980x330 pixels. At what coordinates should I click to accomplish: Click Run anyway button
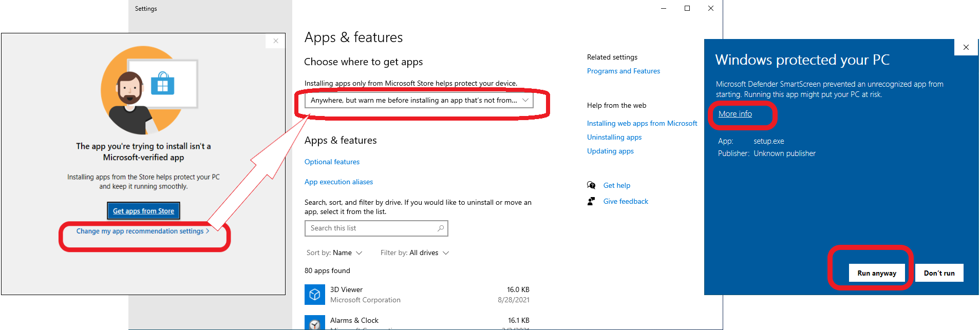[877, 273]
